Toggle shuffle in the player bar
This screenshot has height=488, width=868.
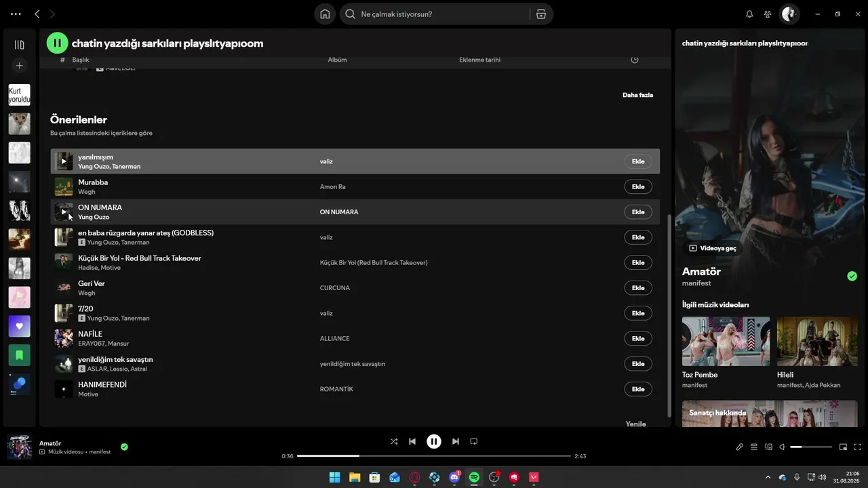[394, 441]
